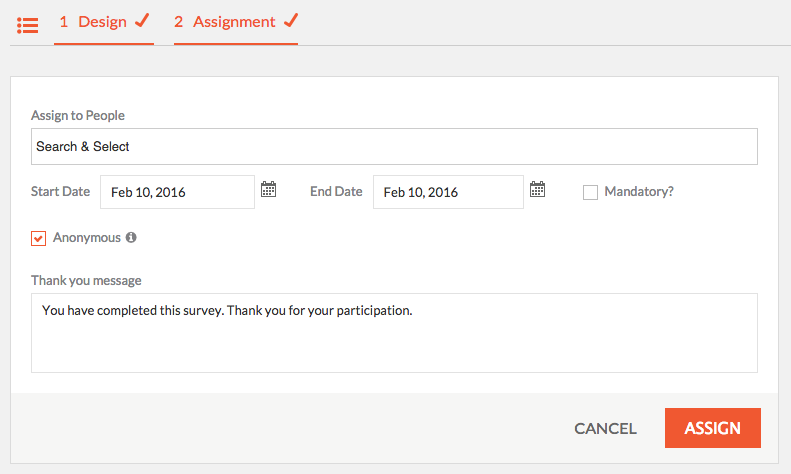Expand the Search & Select people dropdown
791x474 pixels.
(x=394, y=146)
